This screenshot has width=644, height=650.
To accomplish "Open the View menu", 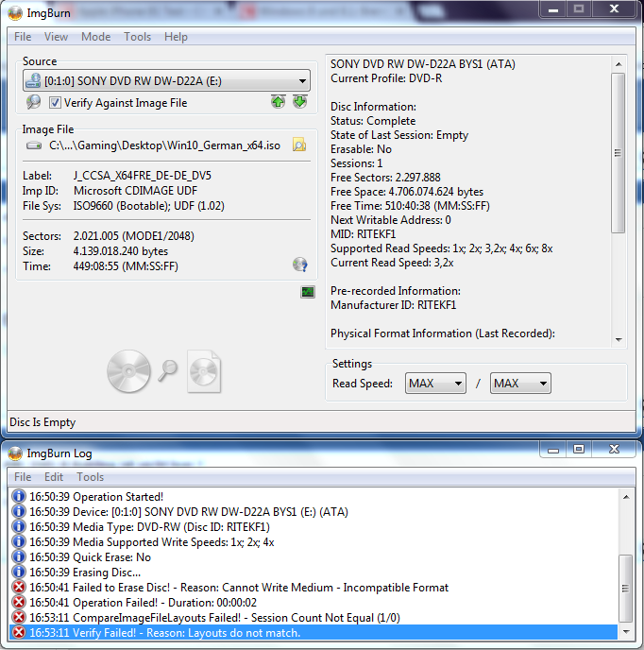I will click(x=56, y=37).
